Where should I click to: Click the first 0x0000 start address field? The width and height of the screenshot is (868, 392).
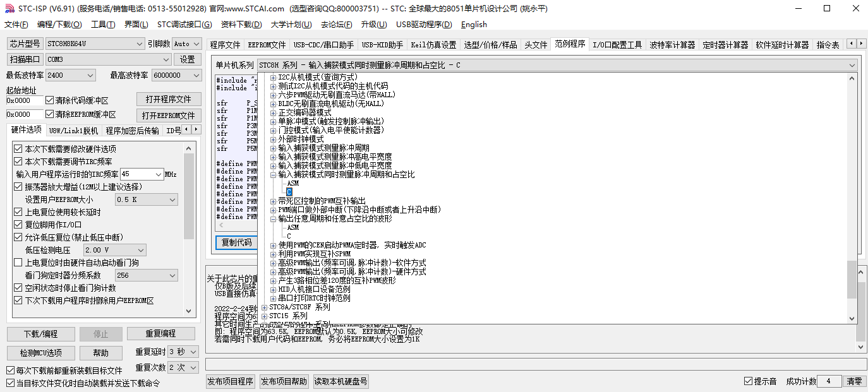[25, 100]
